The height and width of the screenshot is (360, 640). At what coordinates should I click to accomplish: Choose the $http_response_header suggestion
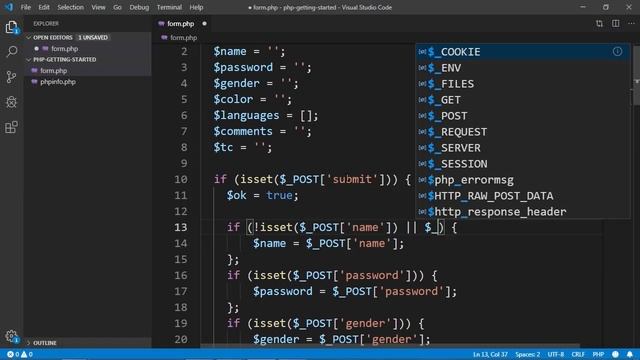[522, 211]
